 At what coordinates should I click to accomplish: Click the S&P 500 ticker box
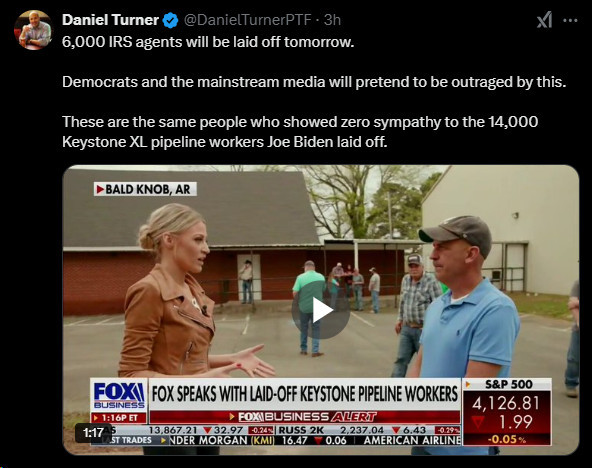507,412
